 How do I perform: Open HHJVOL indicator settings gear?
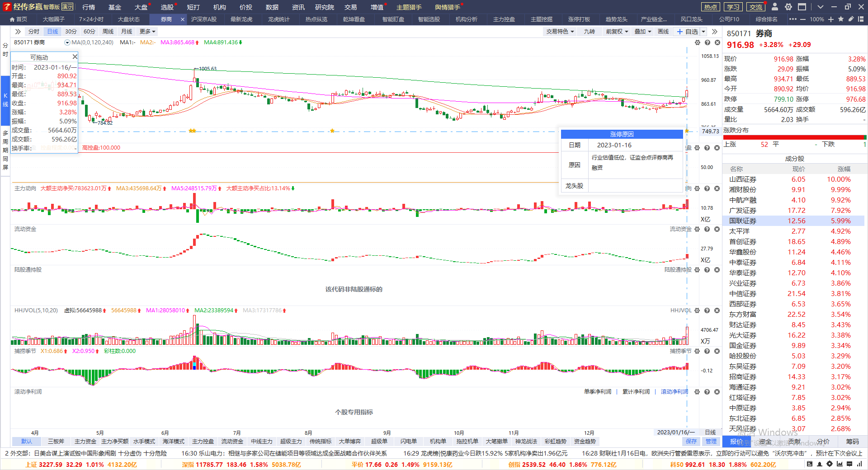[698, 310]
